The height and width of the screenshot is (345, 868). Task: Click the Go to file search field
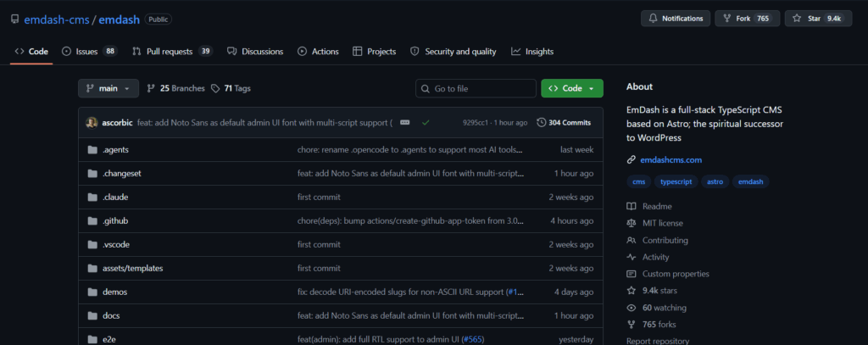(476, 88)
